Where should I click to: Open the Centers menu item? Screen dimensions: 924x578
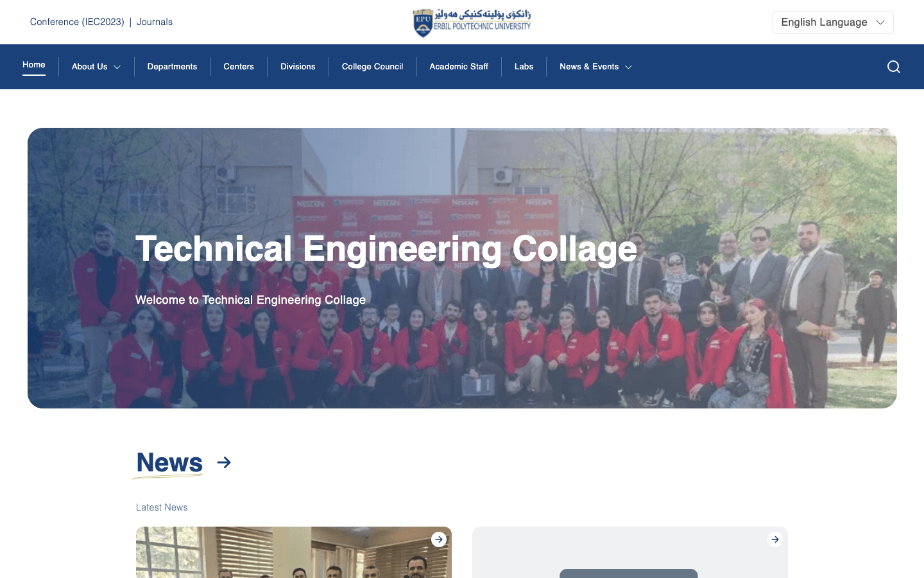click(x=239, y=67)
